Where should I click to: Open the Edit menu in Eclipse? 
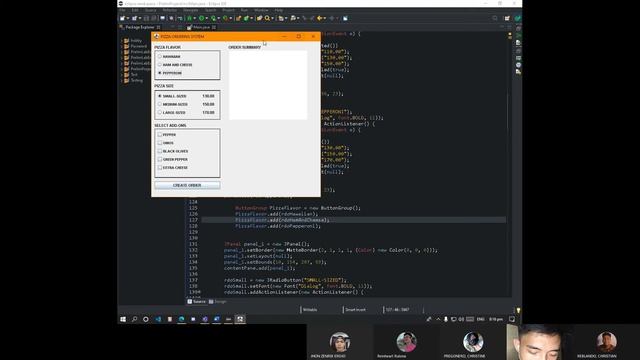(x=135, y=10)
